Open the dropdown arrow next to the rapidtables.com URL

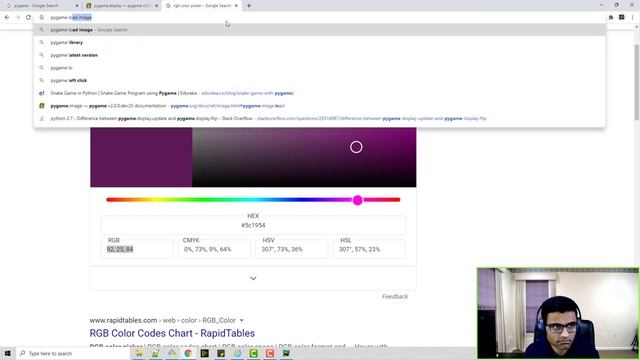[x=242, y=320]
